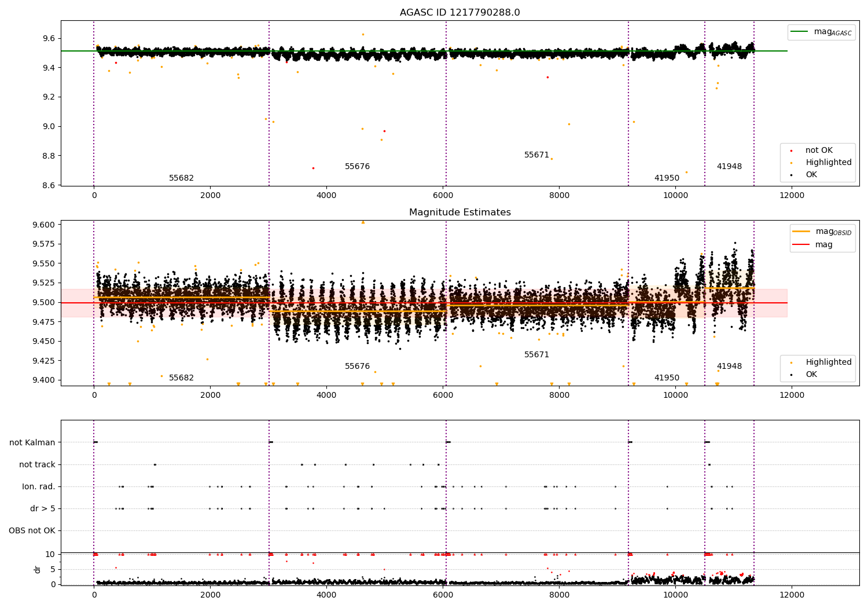The height and width of the screenshot is (608, 868).
Task: Click the 'dr' y-axis label
Action: click(38, 570)
